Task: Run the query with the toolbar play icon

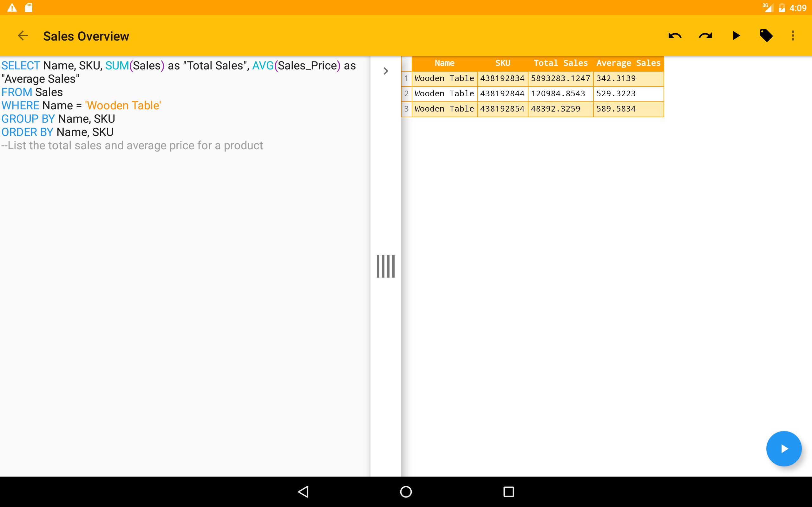Action: (736, 35)
